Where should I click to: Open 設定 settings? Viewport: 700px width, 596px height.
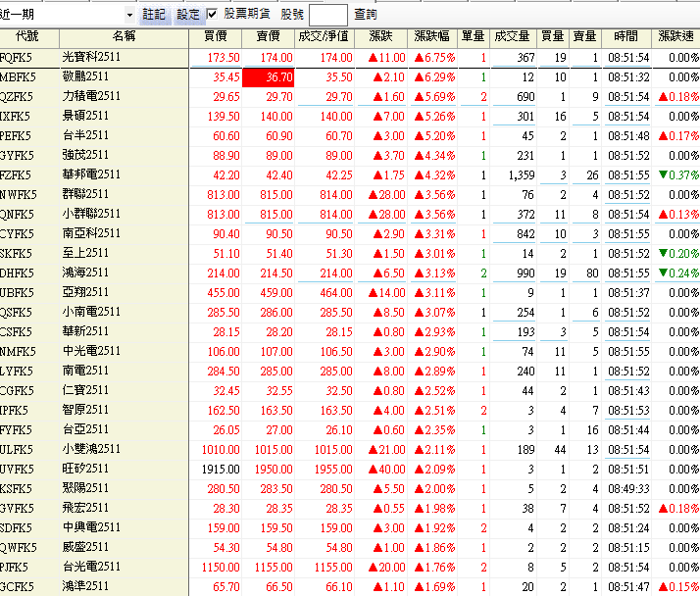187,15
